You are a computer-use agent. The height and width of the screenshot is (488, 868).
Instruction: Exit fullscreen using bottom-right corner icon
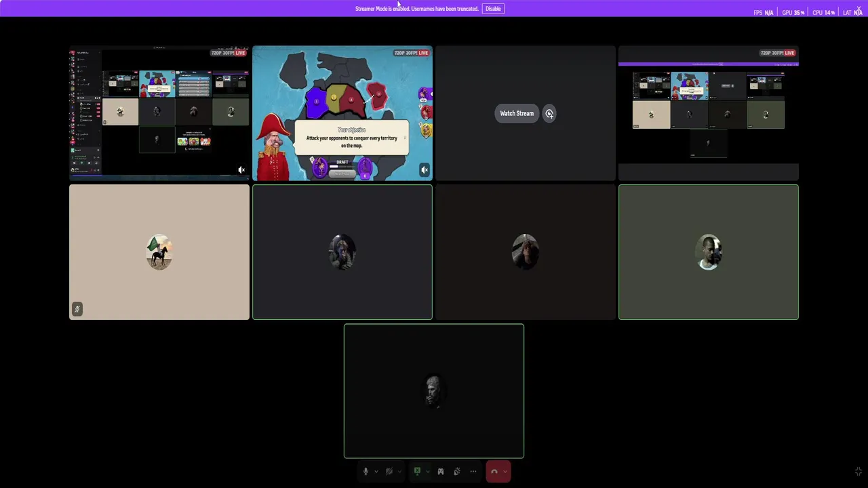point(858,472)
